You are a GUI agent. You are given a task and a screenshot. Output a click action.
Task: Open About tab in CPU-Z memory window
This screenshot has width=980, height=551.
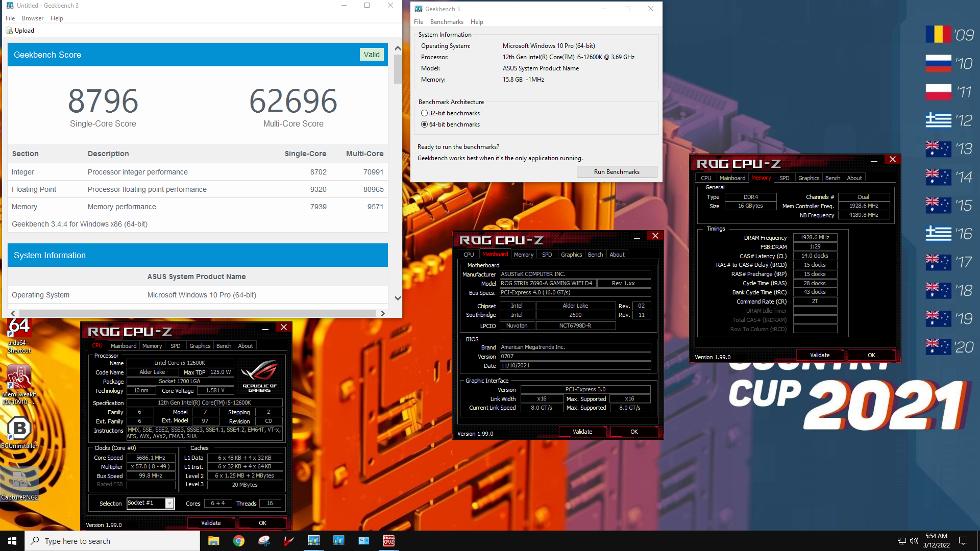[854, 178]
